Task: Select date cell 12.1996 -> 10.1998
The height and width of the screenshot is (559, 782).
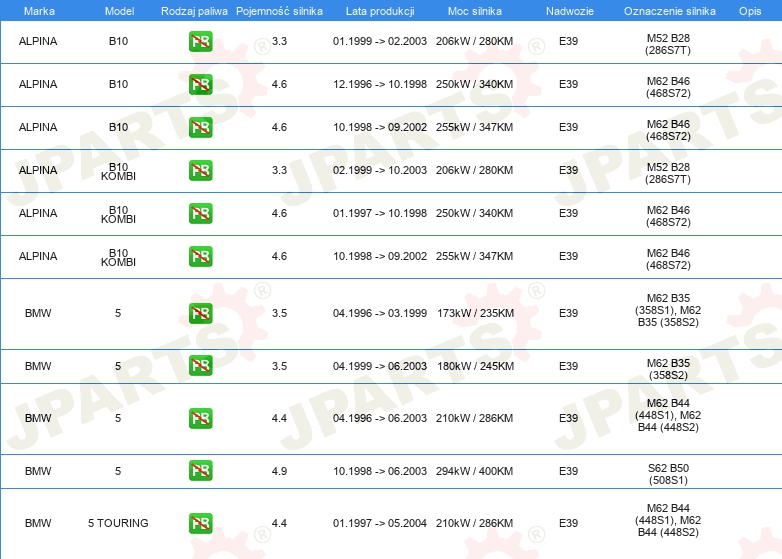Action: (x=380, y=84)
